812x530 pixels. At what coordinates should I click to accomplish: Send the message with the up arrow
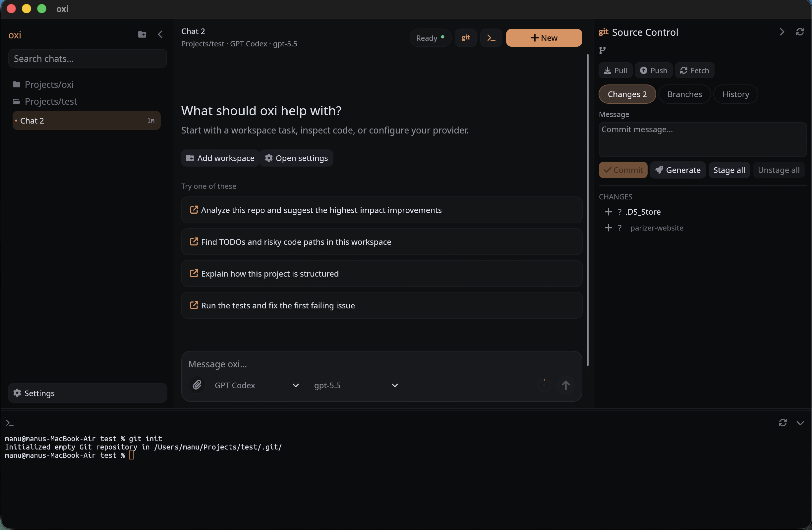pyautogui.click(x=566, y=385)
